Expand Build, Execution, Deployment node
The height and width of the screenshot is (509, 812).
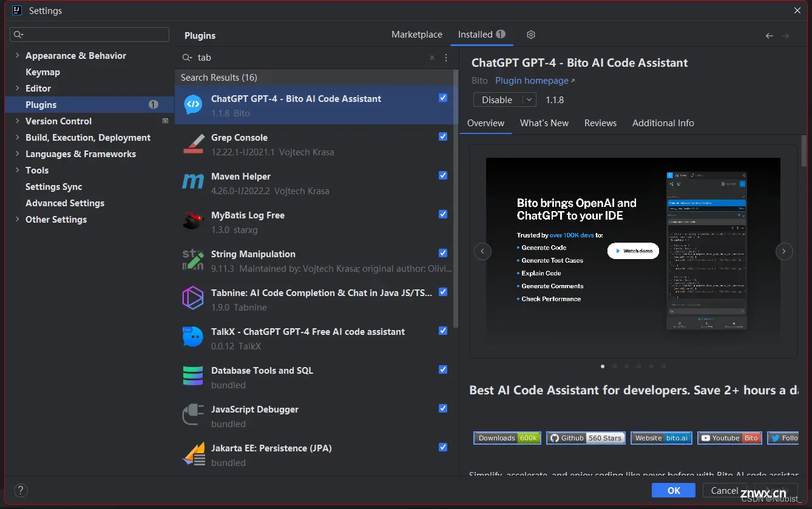click(17, 138)
